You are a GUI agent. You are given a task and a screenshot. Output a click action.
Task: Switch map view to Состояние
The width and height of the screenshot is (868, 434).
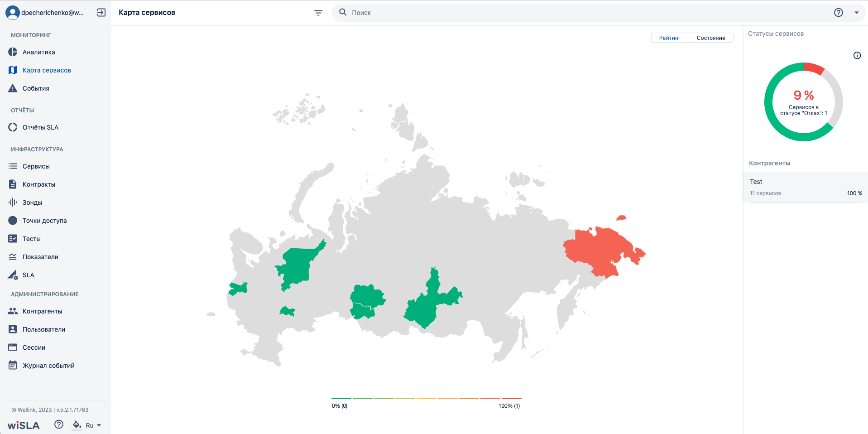click(x=711, y=38)
